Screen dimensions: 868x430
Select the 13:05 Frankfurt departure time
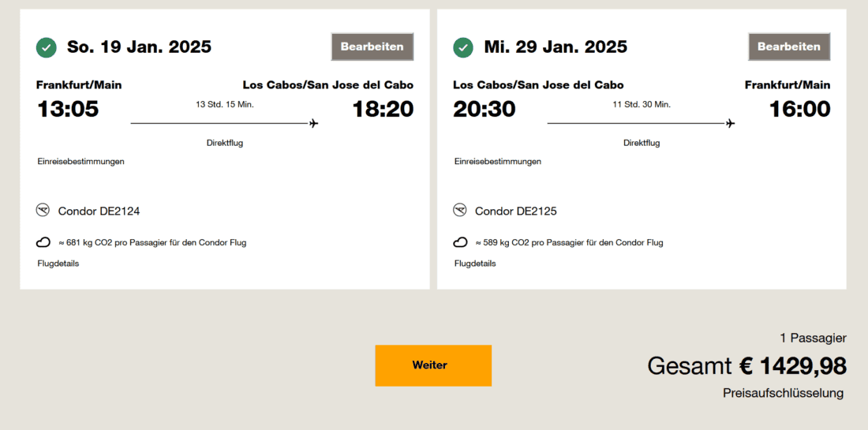(68, 109)
